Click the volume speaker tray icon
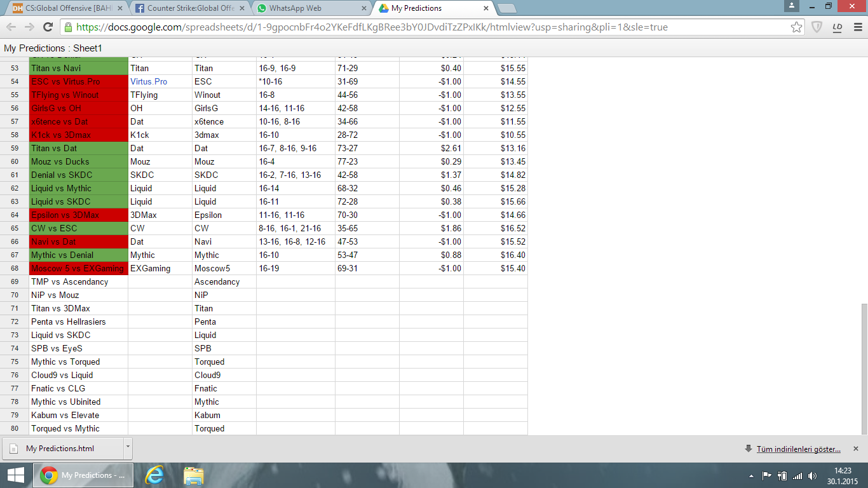 point(813,475)
